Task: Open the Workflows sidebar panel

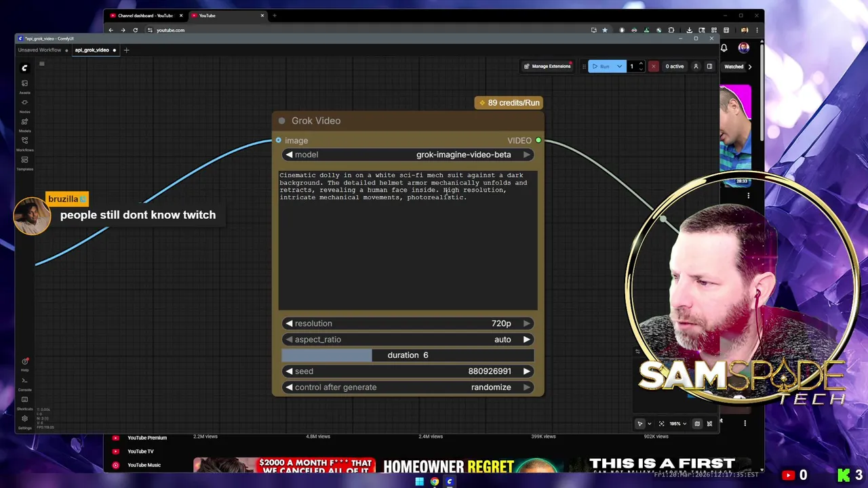Action: pos(24,143)
